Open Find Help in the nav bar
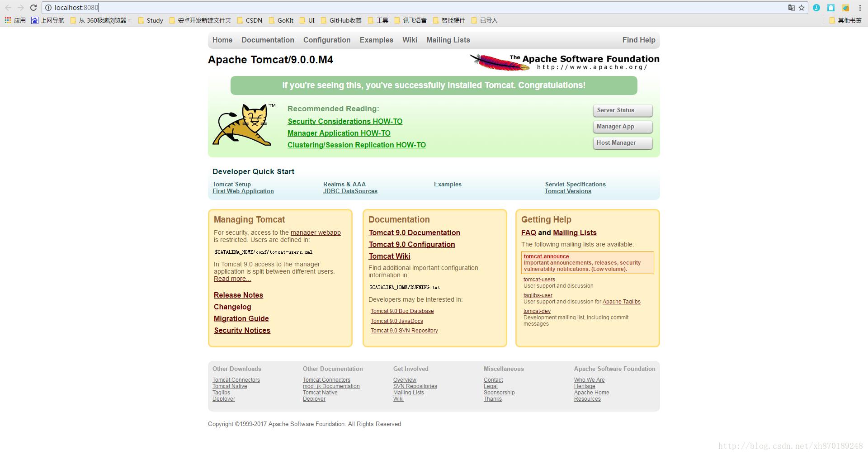868x455 pixels. click(x=639, y=40)
